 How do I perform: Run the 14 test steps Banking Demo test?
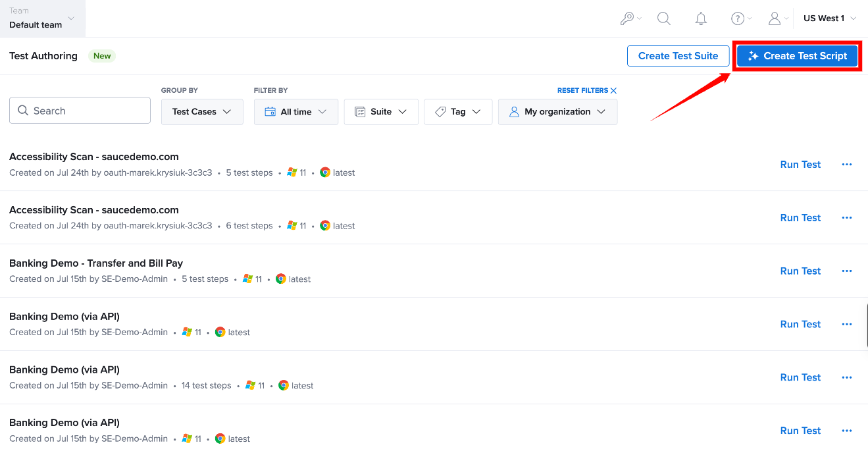pyautogui.click(x=800, y=377)
